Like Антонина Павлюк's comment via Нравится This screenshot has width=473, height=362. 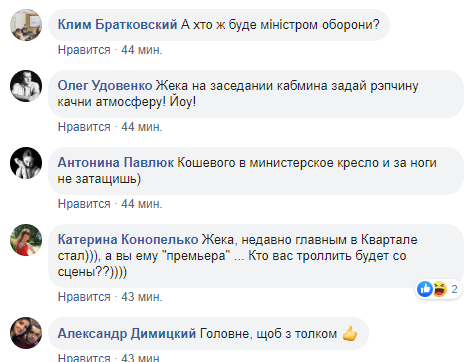coord(84,204)
